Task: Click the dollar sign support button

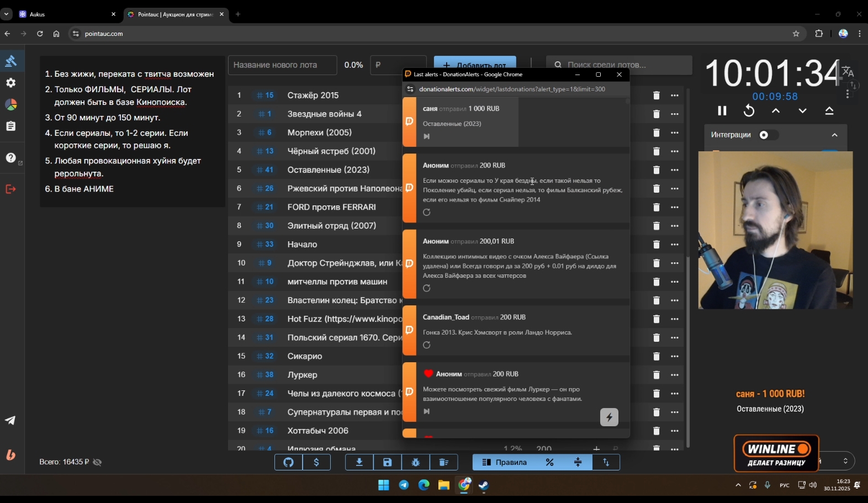Action: coord(316,462)
